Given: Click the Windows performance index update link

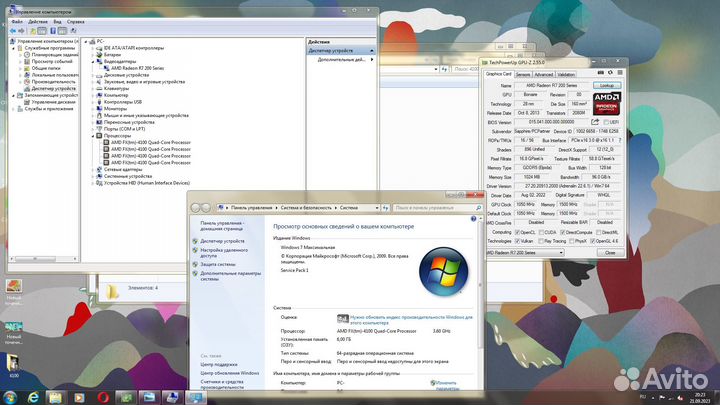Looking at the screenshot, I should point(411,320).
